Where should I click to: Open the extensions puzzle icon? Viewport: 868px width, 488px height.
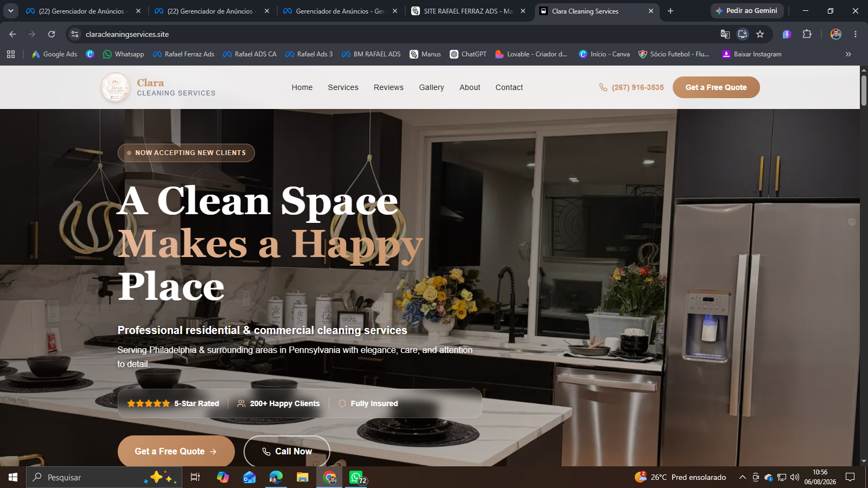pos(807,34)
